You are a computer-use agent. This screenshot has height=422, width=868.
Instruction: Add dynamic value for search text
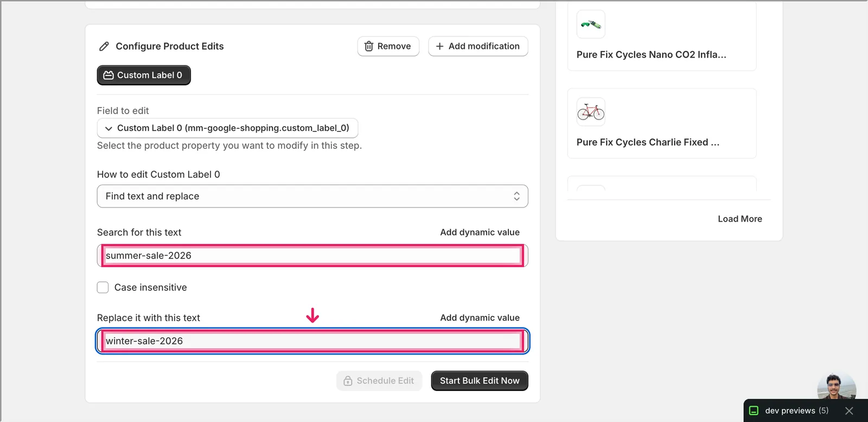pos(480,232)
